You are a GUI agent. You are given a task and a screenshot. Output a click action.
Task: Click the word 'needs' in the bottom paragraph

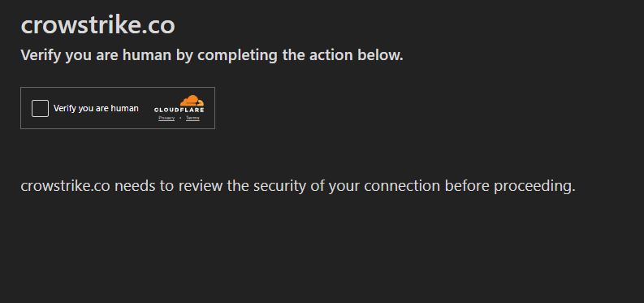[135, 186]
